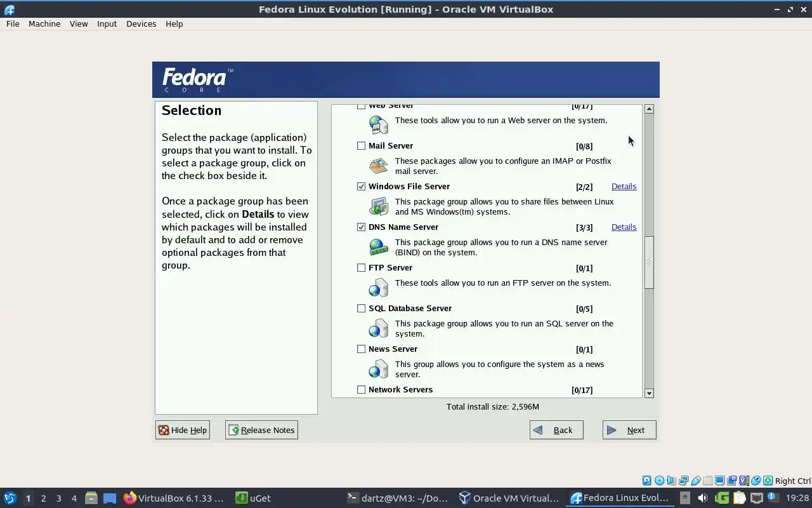Open the Input menu
812x508 pixels.
pos(107,23)
